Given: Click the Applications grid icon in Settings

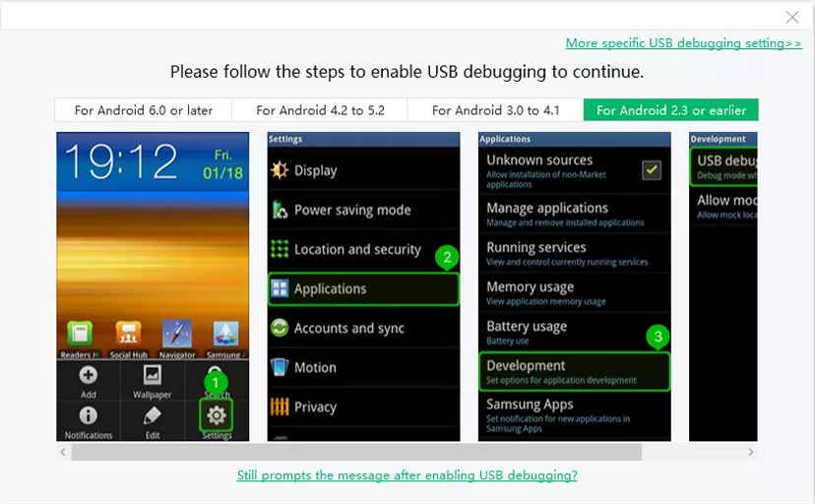Looking at the screenshot, I should [x=280, y=288].
